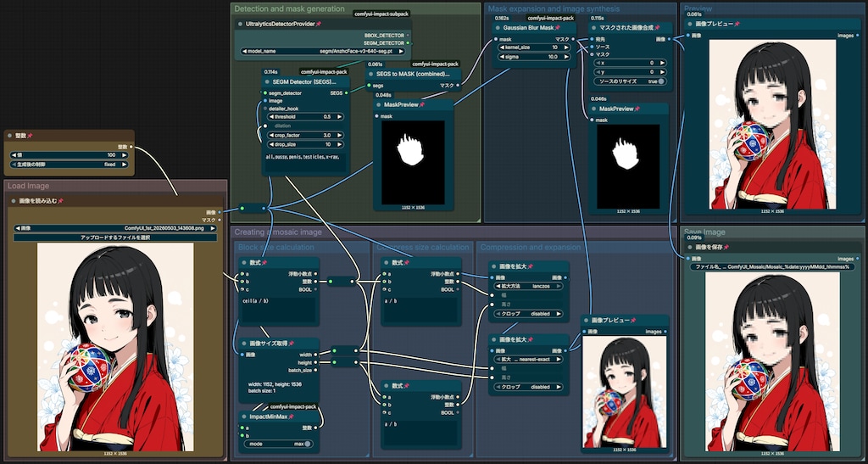868x464 pixels.
Task: Click the batch_size output socket on 画像サイズ取得
Action: (x=316, y=370)
